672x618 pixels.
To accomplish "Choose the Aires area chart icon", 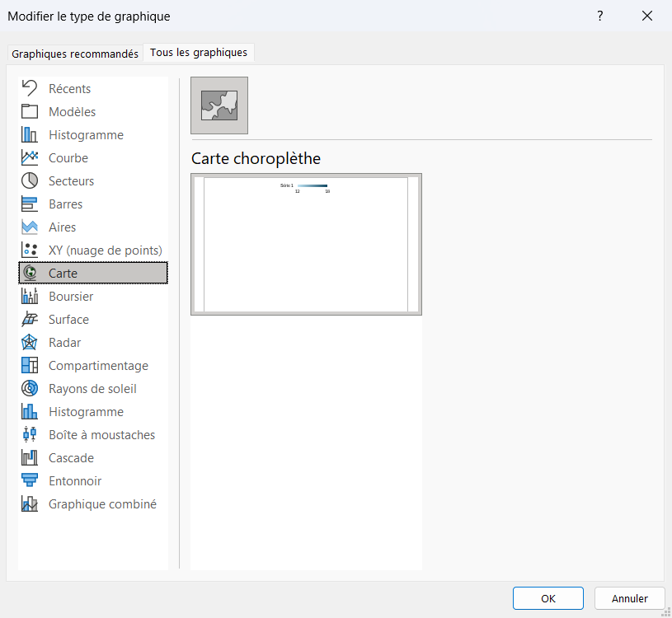I will coord(30,227).
